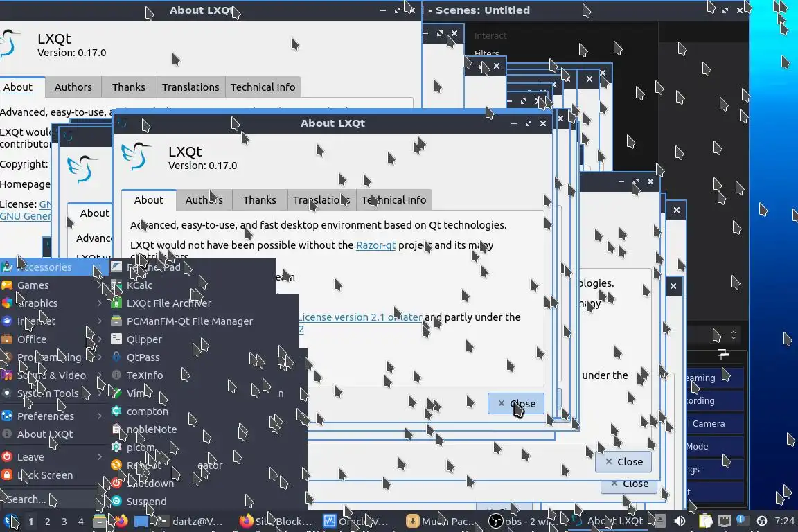The image size is (798, 532).
Task: Click the tray icon left of the clock
Action: coord(762,522)
